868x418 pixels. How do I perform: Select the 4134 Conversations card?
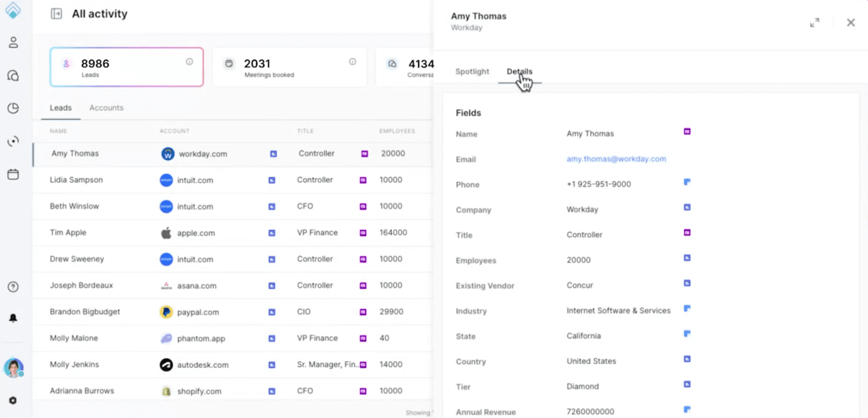(x=405, y=67)
